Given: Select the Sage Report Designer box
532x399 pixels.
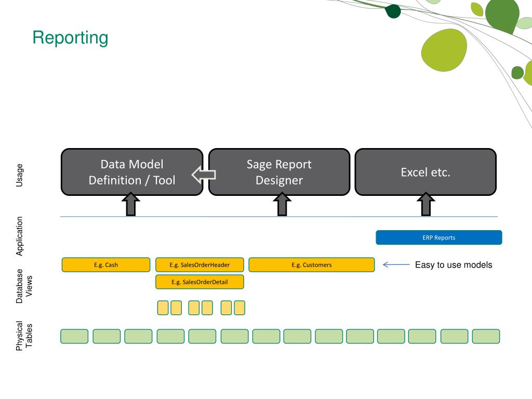Looking at the screenshot, I should point(279,172).
